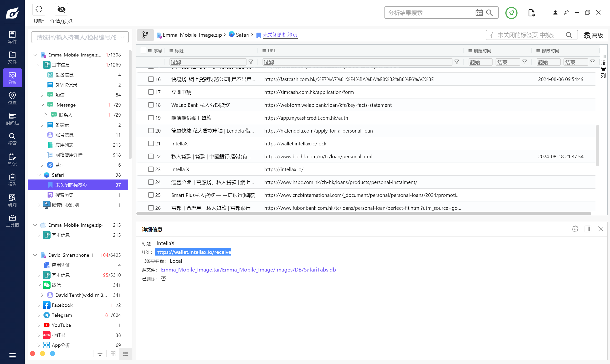Check the checkbox for row 21 IntellaX
The image size is (610, 364).
[x=151, y=144]
